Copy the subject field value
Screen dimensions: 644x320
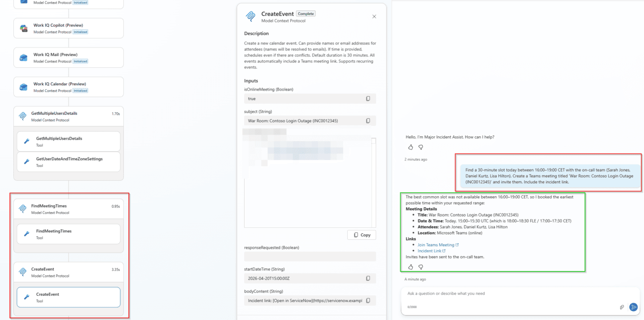pos(368,121)
